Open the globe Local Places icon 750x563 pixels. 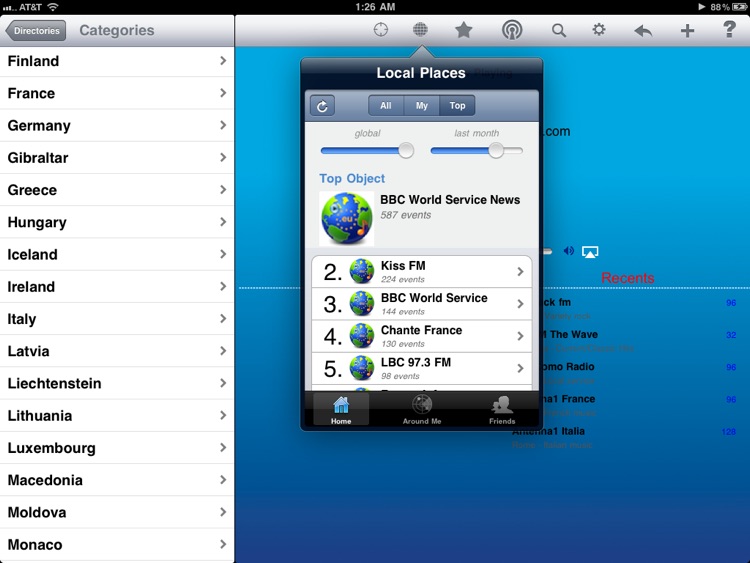(420, 30)
